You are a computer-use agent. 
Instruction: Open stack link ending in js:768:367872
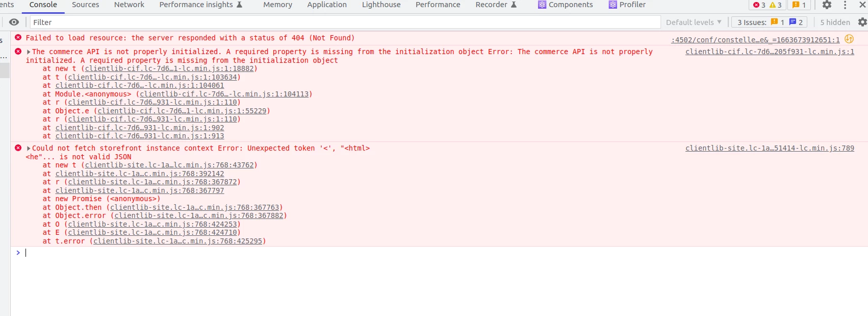(152, 182)
